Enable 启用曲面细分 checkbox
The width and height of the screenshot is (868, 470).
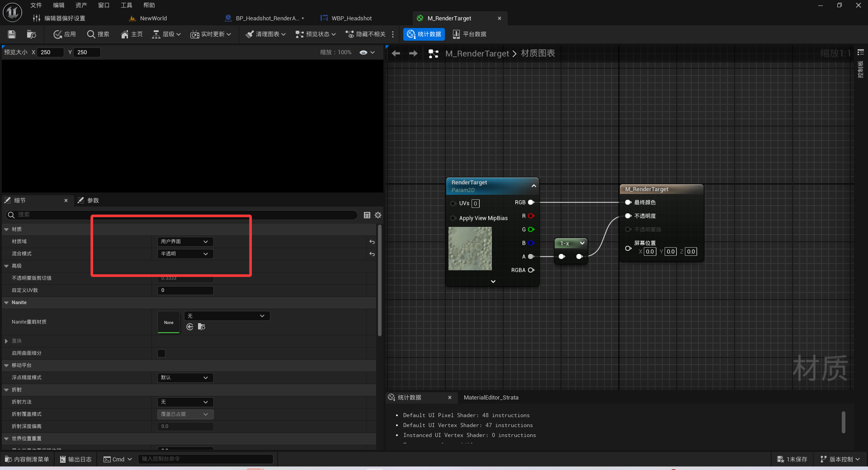[161, 353]
